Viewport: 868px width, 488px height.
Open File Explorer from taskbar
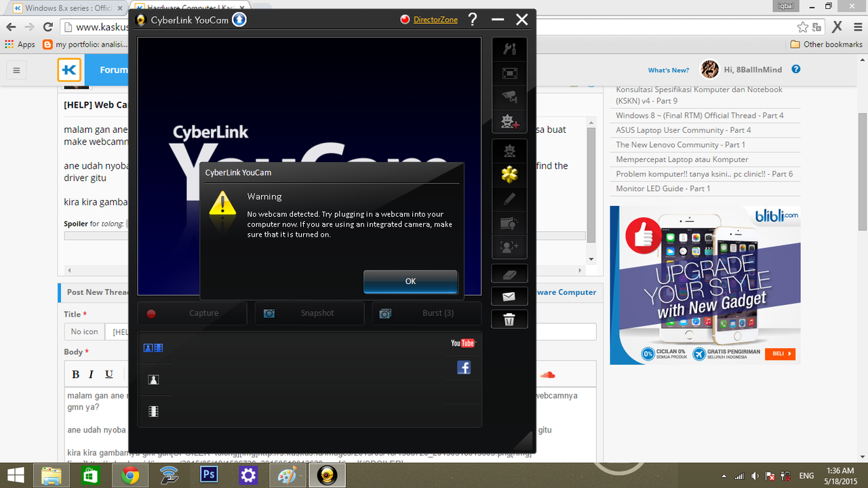tap(51, 476)
